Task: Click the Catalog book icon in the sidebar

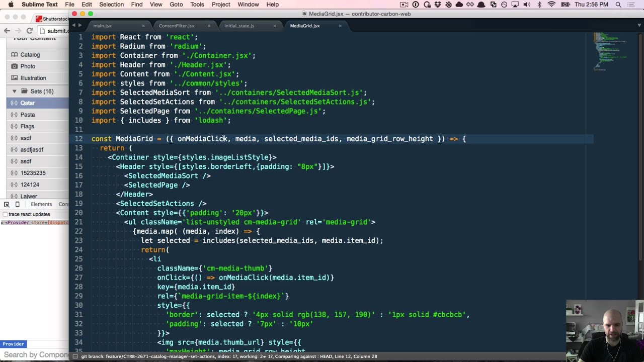Action: (15, 54)
